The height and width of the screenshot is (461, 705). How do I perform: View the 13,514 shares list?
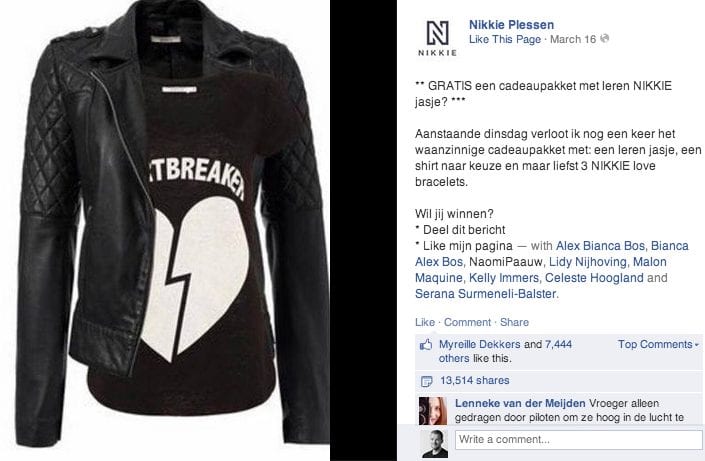pyautogui.click(x=474, y=380)
